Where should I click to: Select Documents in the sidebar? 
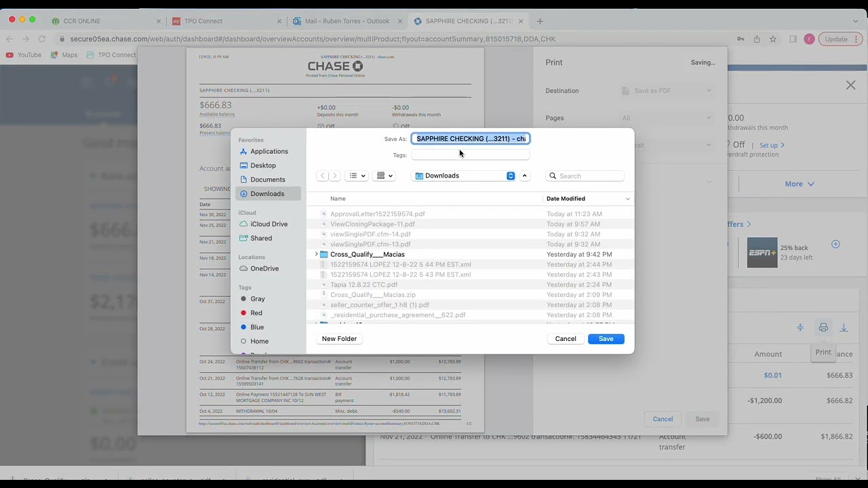[269, 180]
